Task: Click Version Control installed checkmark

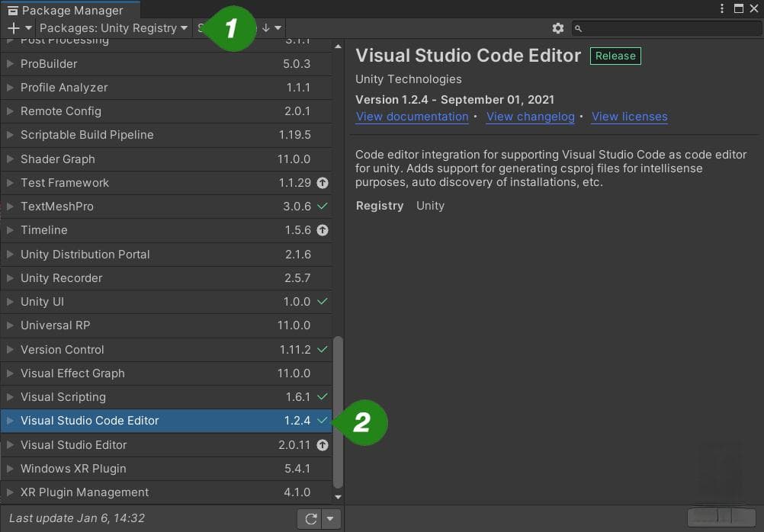Action: (x=322, y=349)
